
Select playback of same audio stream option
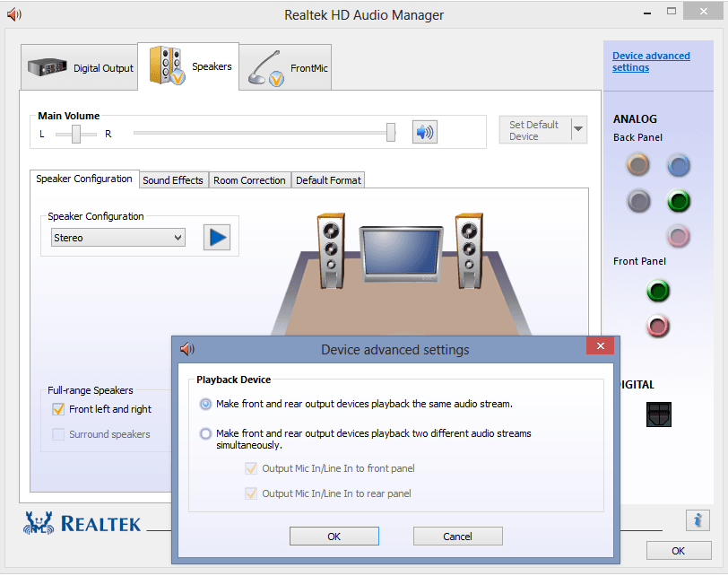click(x=206, y=404)
